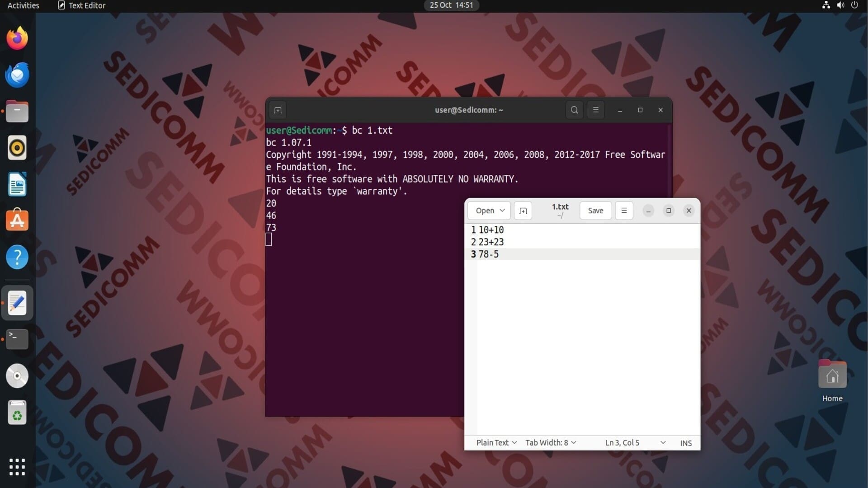Toggle INS insert mode indicator
The image size is (868, 488).
(686, 443)
